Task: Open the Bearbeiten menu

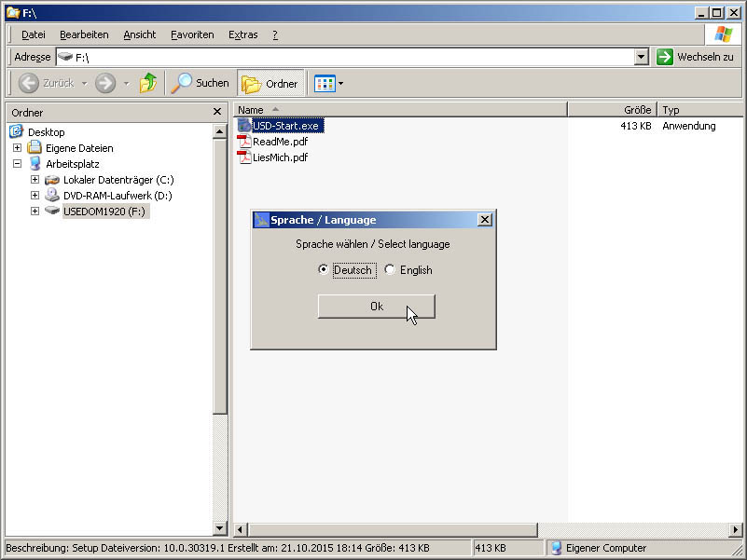Action: pyautogui.click(x=84, y=34)
